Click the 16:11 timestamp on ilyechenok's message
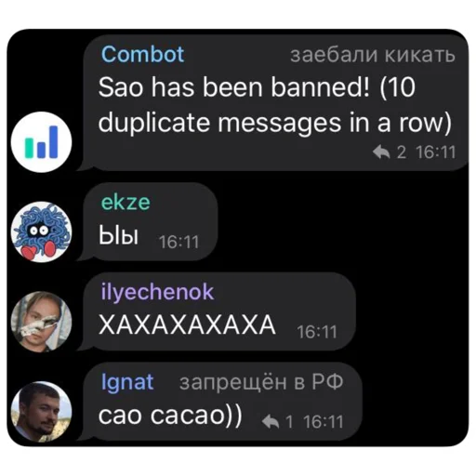Viewport: 476px width, 476px height. pyautogui.click(x=317, y=332)
